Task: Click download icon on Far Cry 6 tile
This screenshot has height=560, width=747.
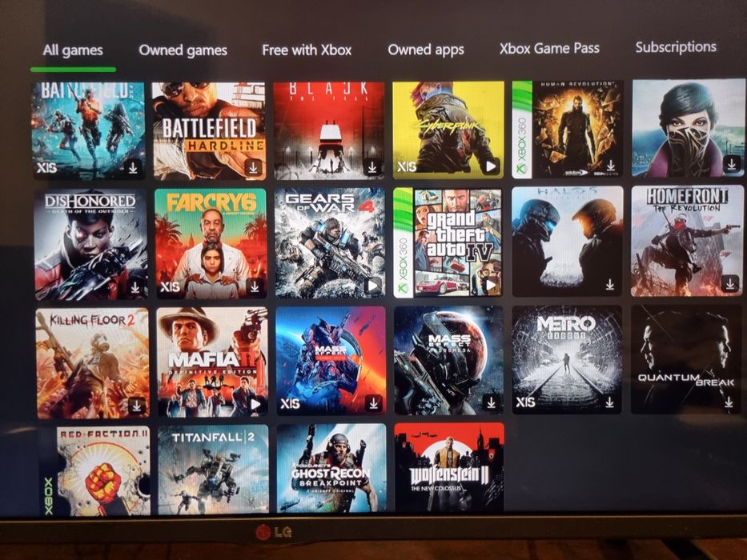Action: tap(255, 286)
